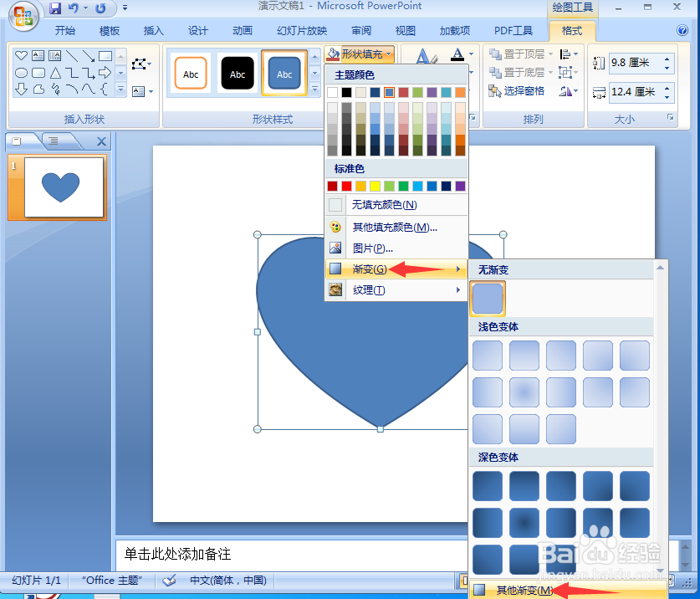
Task: Open Customize Quick Access Toolbar dropdown
Action: (x=125, y=8)
